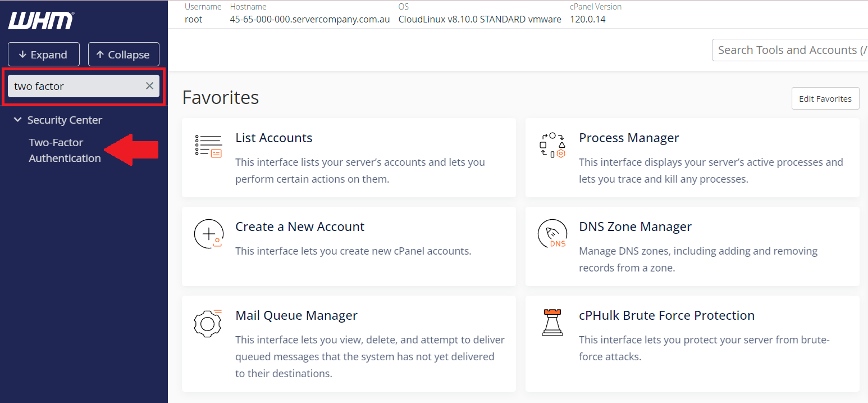
Task: Collapse all sidebar menu sections
Action: tap(124, 55)
